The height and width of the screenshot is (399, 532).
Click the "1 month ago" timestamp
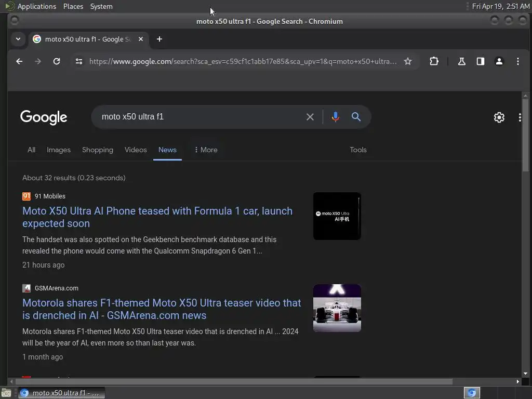coord(43,357)
